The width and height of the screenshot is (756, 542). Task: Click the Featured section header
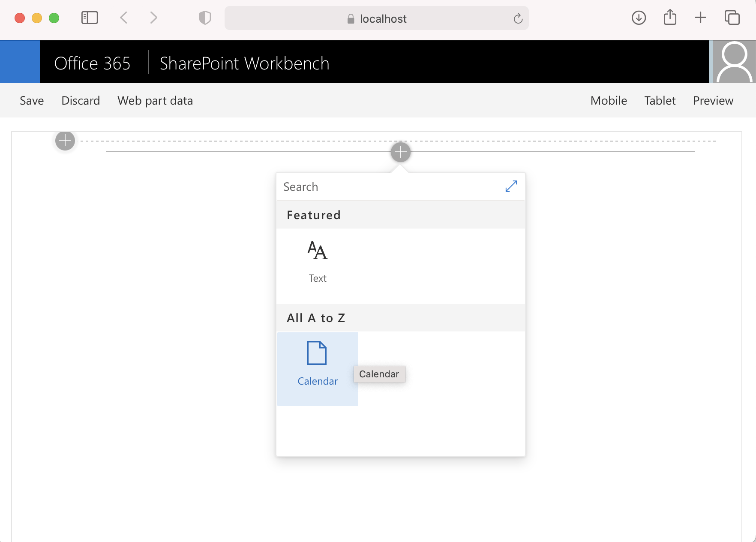pos(401,215)
